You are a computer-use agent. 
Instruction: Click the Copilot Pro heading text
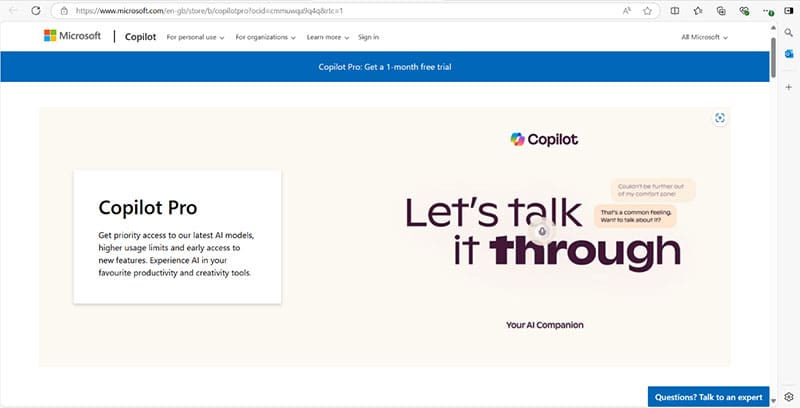tap(148, 208)
